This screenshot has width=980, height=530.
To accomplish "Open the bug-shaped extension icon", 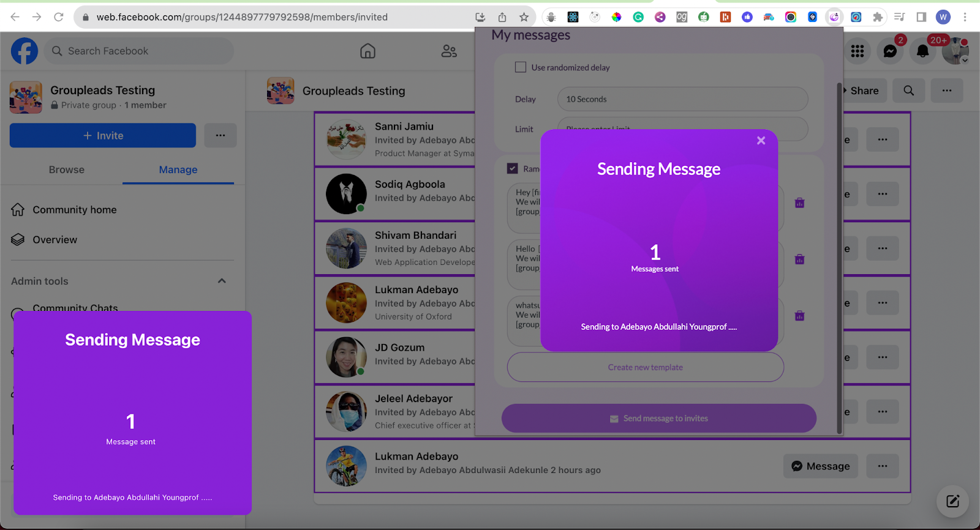I will 551,17.
